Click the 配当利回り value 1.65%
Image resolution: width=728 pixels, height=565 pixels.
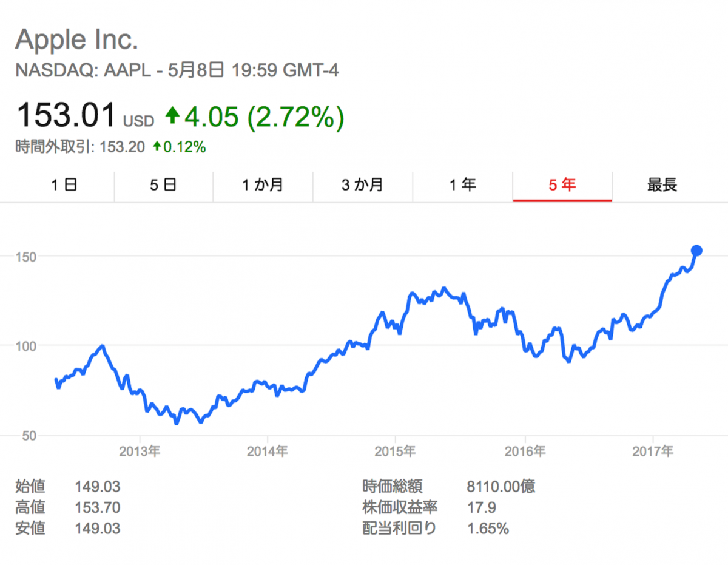coord(488,529)
